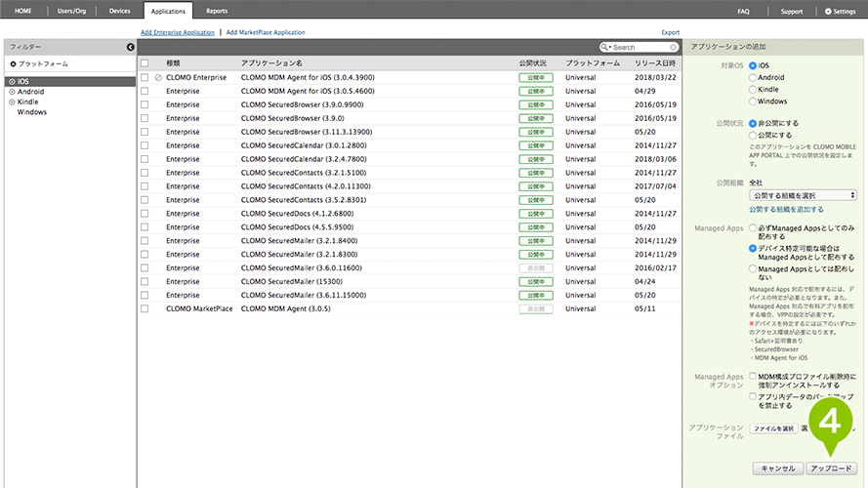Click the Add MarketPlace Application link
Viewport: 868px width, 488px height.
click(x=266, y=32)
